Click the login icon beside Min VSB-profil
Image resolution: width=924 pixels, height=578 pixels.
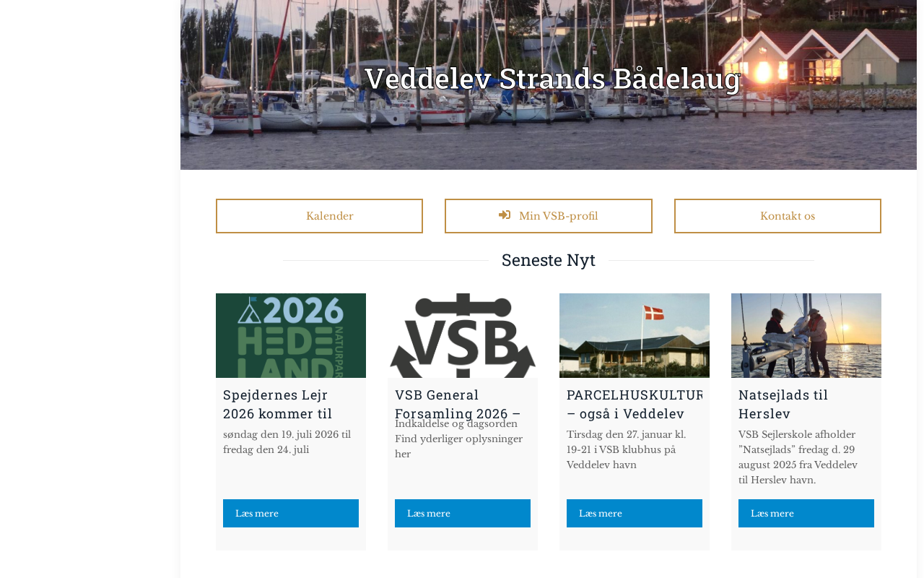pos(505,215)
